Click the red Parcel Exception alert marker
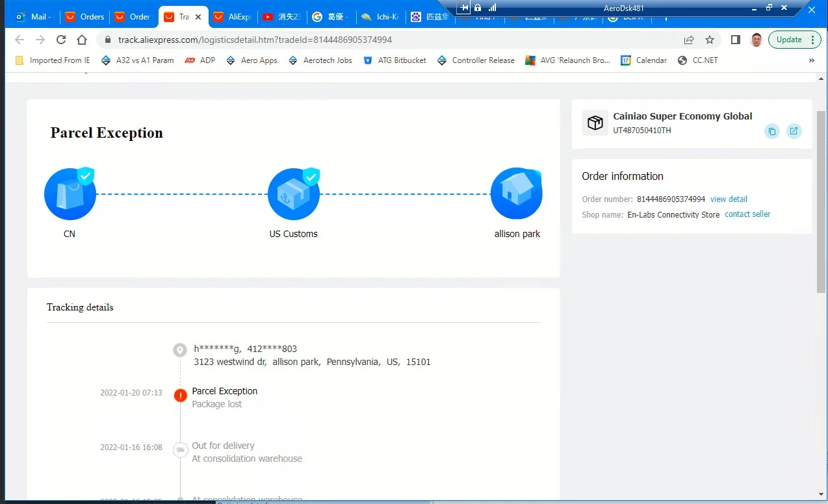 180,395
